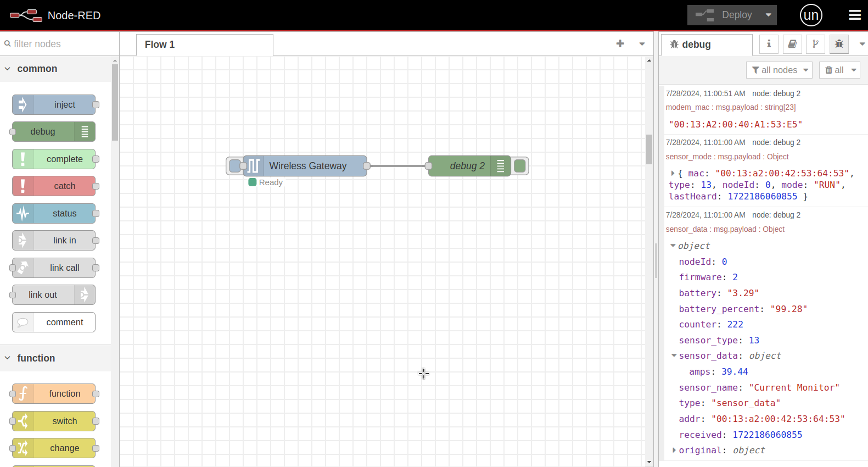Click the Ready status under Wireless Gateway
Viewport: 868px width, 467px height.
pyautogui.click(x=266, y=182)
